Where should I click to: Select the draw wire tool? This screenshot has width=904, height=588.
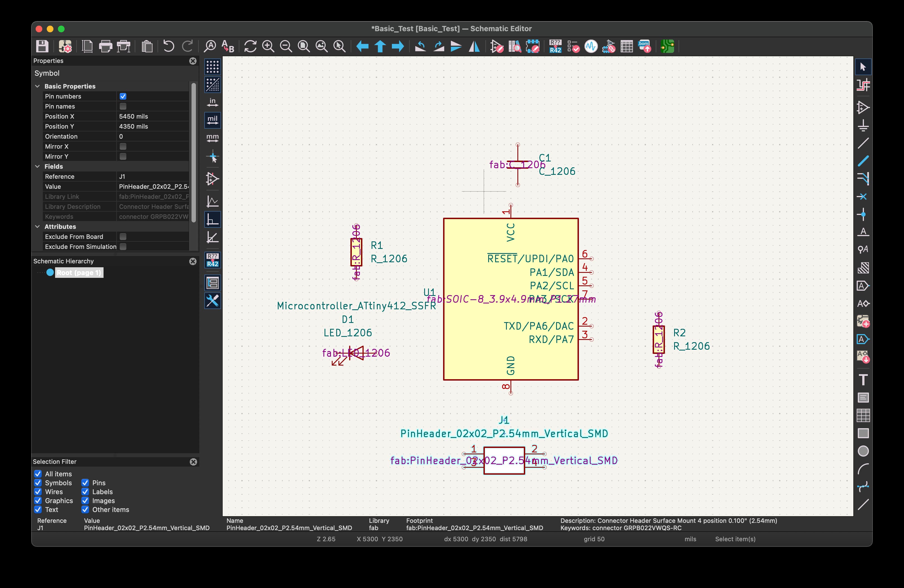863,144
